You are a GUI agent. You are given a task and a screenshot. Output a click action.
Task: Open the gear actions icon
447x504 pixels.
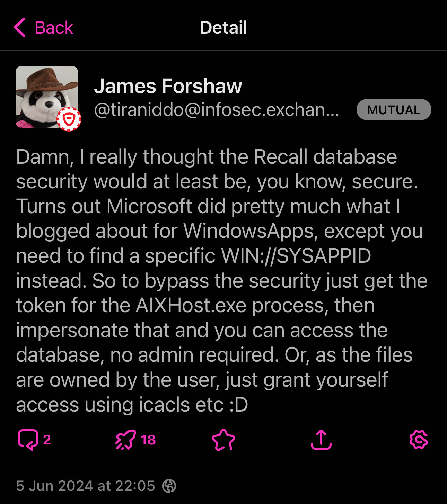pyautogui.click(x=419, y=440)
